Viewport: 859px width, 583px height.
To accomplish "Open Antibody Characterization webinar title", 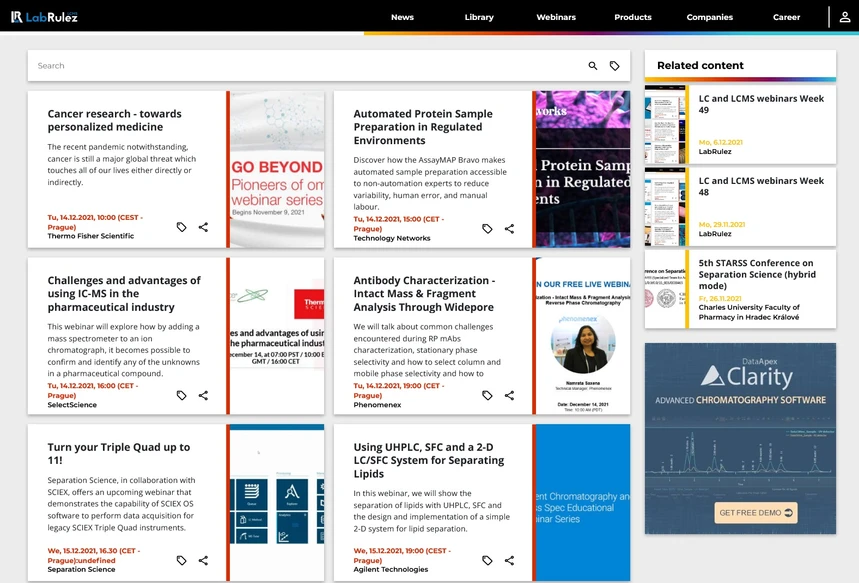I will 424,294.
